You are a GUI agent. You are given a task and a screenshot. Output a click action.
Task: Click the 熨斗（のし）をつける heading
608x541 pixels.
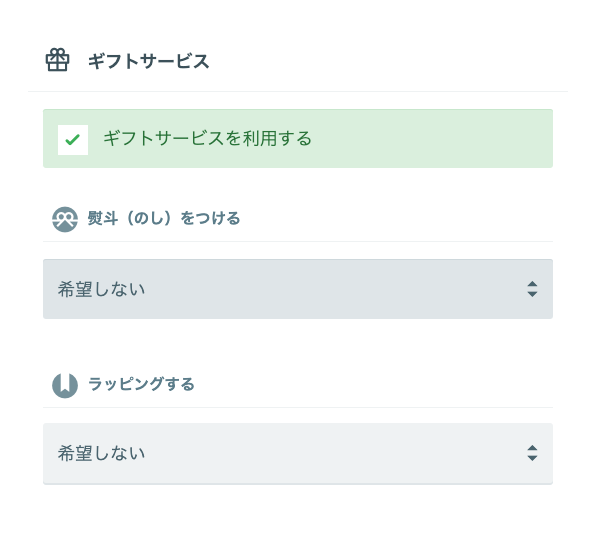point(164,218)
